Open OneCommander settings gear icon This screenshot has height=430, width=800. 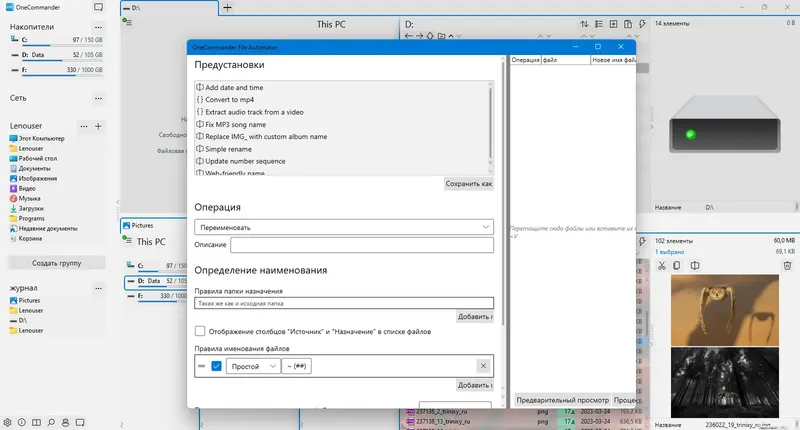pos(7,422)
